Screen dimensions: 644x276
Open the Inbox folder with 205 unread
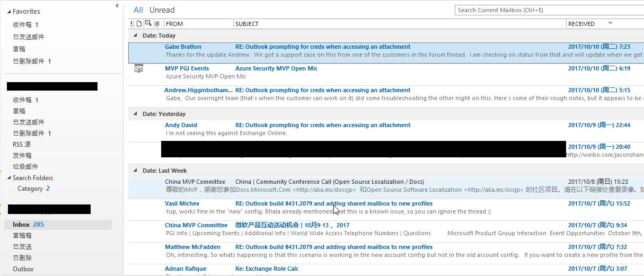(28, 225)
